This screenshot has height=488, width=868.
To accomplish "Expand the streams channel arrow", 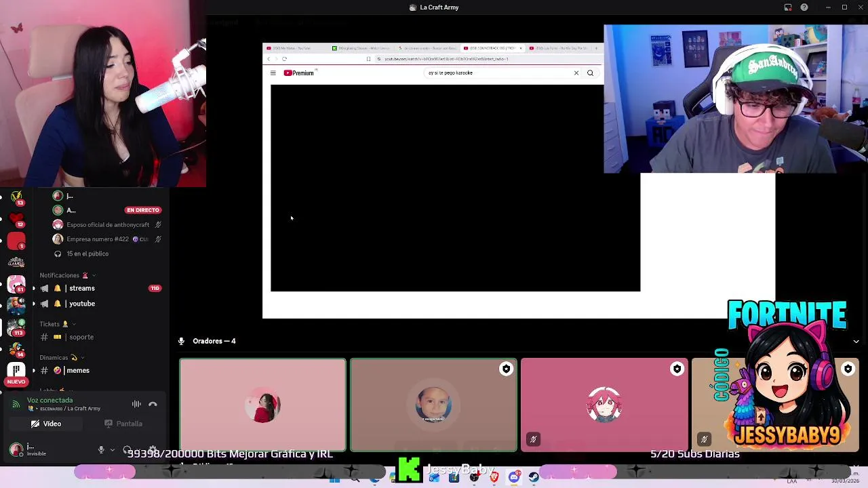I will (34, 288).
